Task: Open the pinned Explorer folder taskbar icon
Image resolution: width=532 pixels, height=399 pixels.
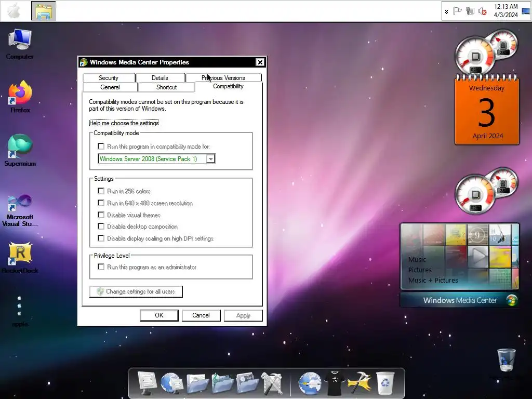Action: pos(44,11)
